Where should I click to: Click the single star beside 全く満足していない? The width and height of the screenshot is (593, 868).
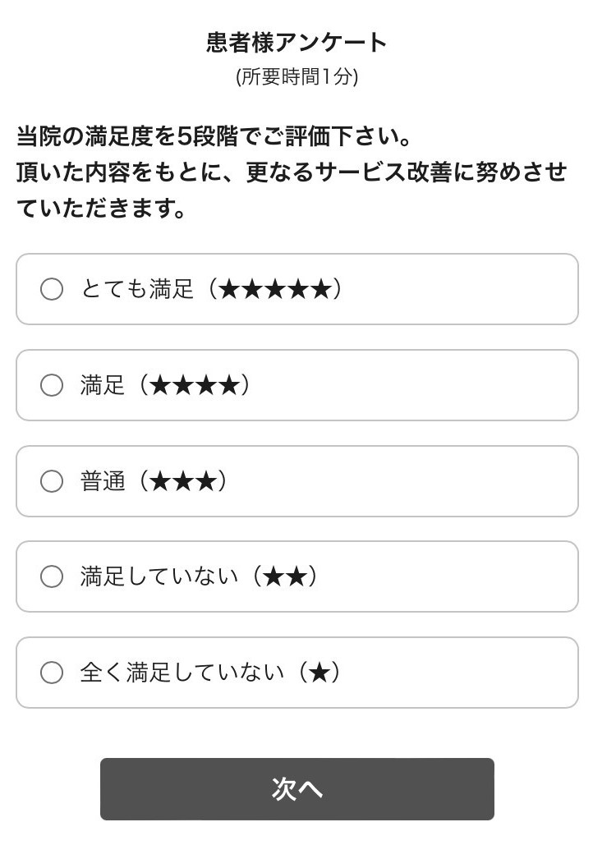tap(319, 673)
